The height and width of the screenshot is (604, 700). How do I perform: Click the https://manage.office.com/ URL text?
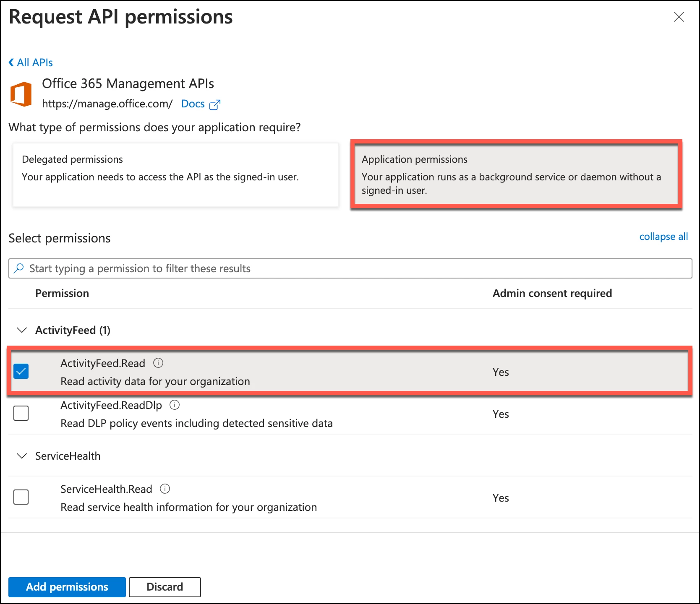coord(107,104)
